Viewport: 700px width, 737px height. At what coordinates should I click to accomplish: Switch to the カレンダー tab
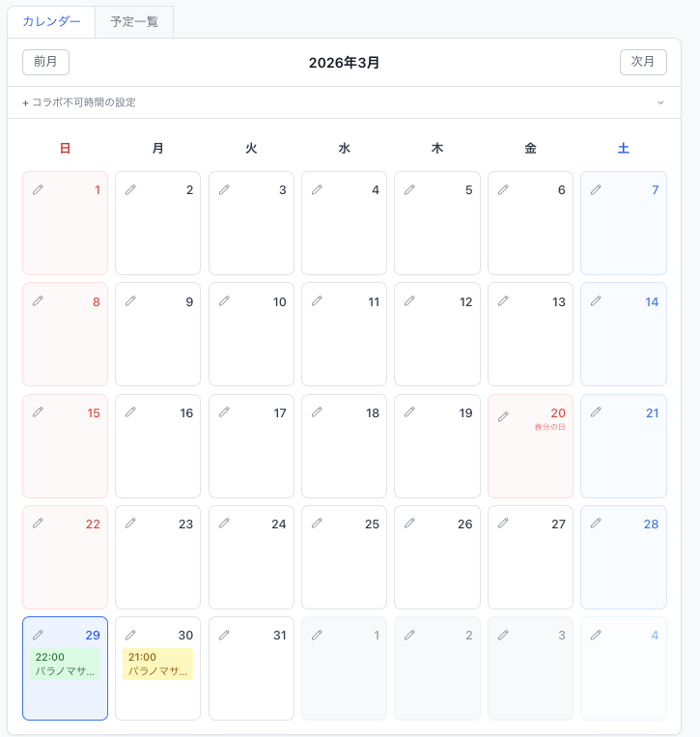51,21
